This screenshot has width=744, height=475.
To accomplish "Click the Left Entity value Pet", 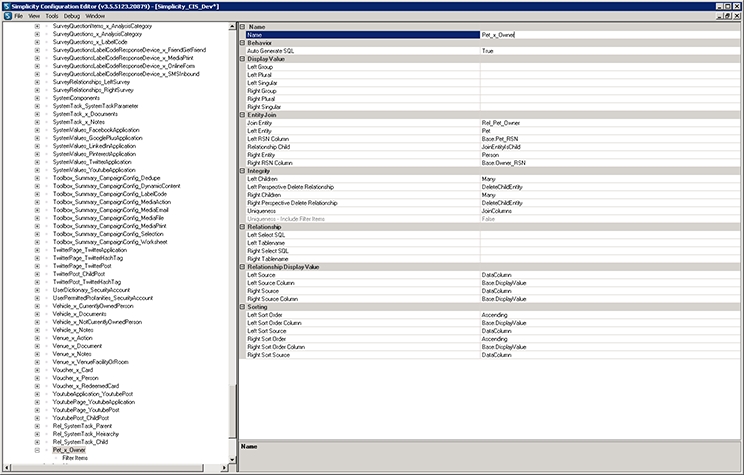I will (x=486, y=131).
